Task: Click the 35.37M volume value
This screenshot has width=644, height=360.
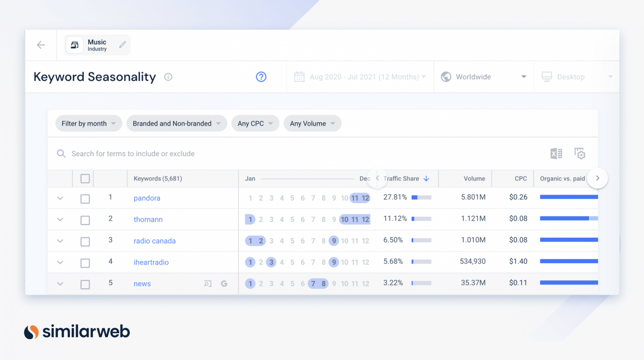Action: point(473,283)
